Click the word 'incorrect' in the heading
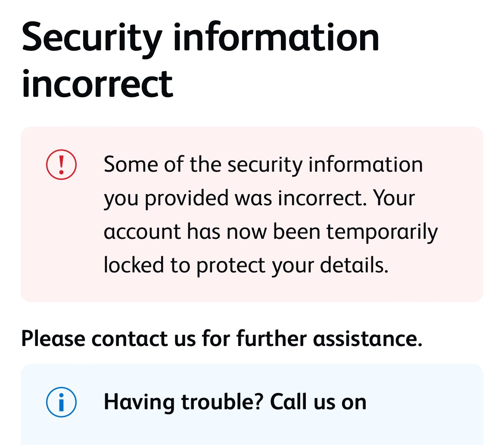Image resolution: width=504 pixels, height=445 pixels. click(x=97, y=84)
